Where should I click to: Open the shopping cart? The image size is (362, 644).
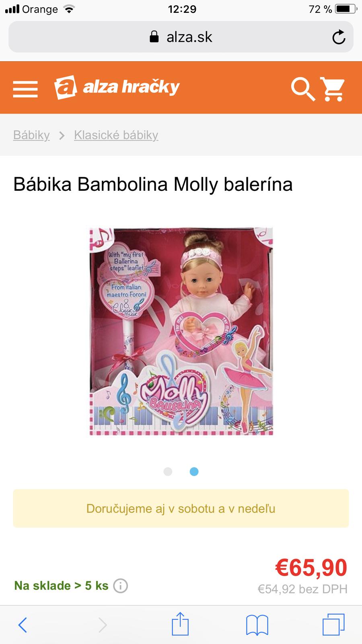(332, 89)
